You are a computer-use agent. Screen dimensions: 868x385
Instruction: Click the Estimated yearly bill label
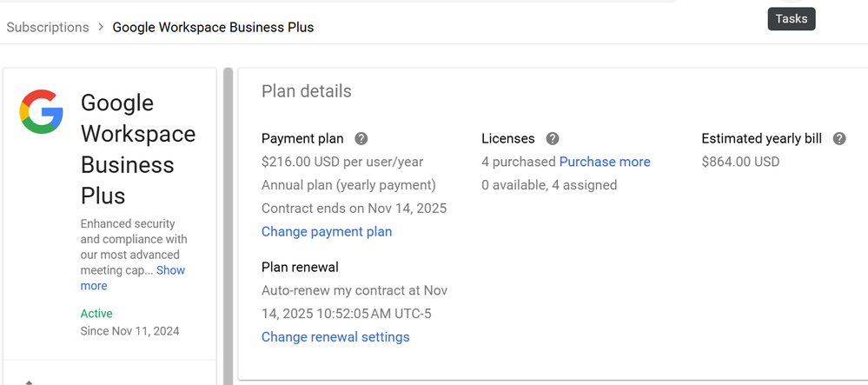762,138
